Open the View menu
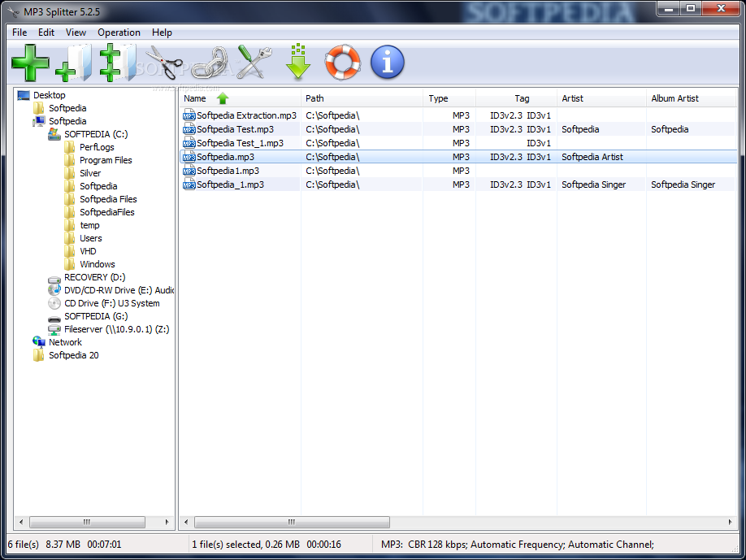 pyautogui.click(x=76, y=33)
